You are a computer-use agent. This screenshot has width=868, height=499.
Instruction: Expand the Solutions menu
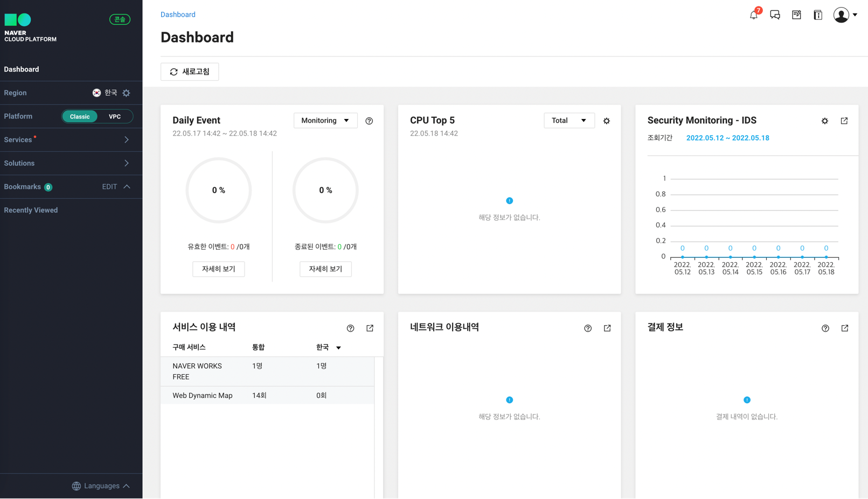71,163
